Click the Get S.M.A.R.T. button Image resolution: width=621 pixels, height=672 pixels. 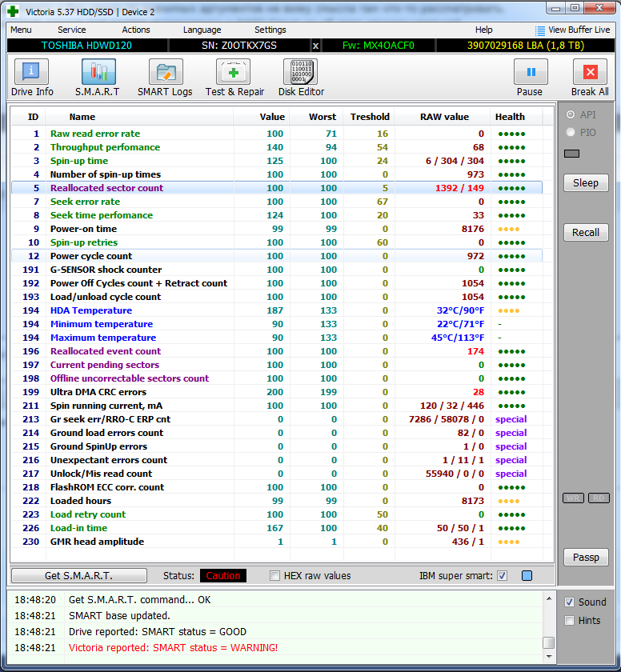point(78,576)
